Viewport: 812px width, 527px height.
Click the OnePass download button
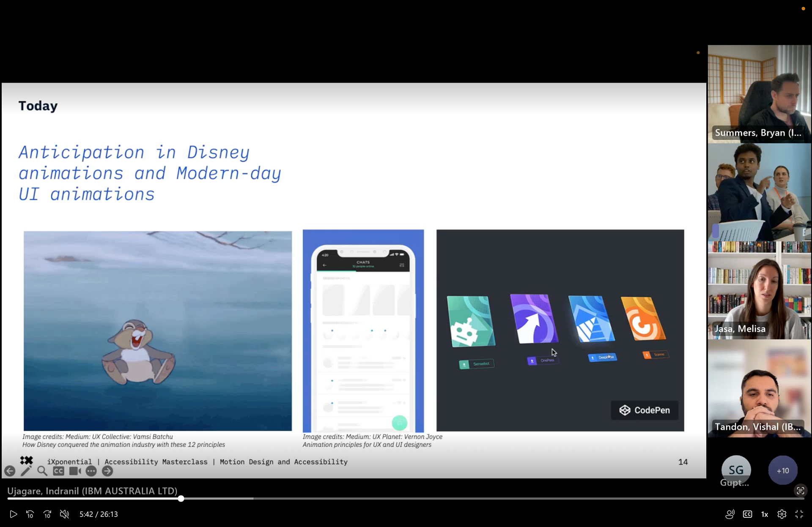tap(543, 360)
